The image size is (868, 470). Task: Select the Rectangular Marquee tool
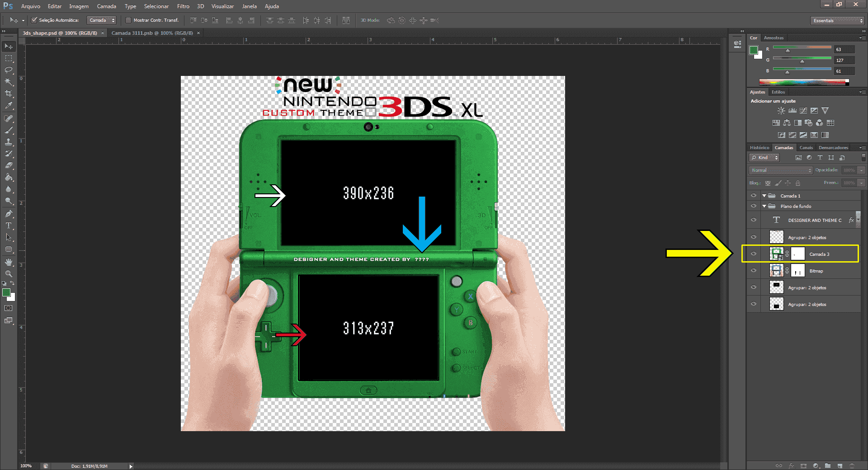coord(9,58)
